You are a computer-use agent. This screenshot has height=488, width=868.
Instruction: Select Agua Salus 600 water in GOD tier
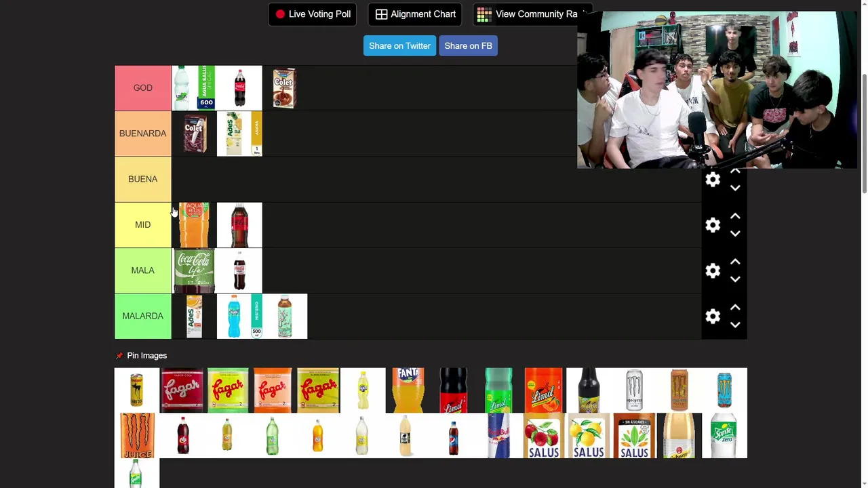[x=194, y=88]
